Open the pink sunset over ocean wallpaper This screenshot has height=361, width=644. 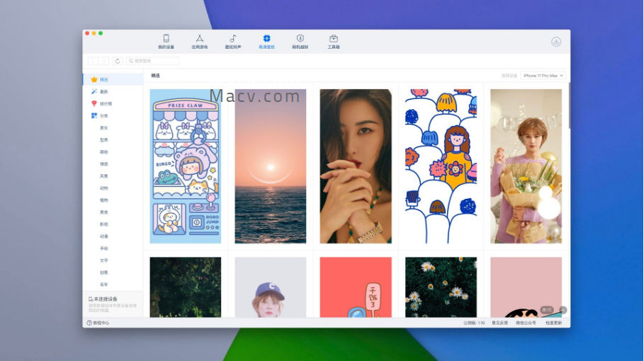(270, 166)
